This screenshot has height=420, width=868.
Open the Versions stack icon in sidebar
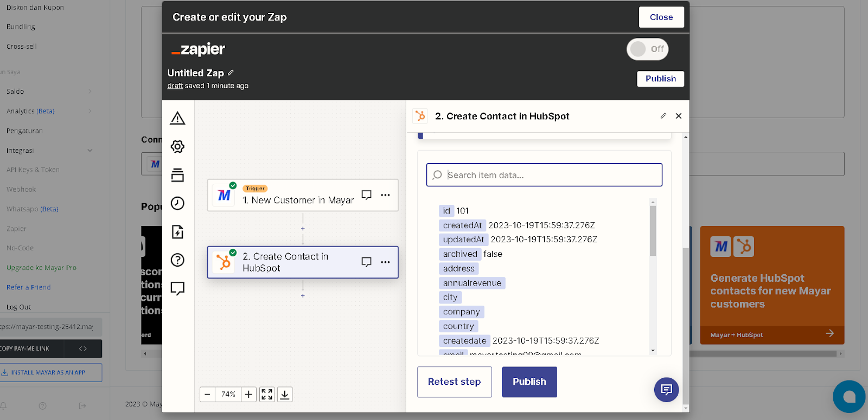coord(177,175)
